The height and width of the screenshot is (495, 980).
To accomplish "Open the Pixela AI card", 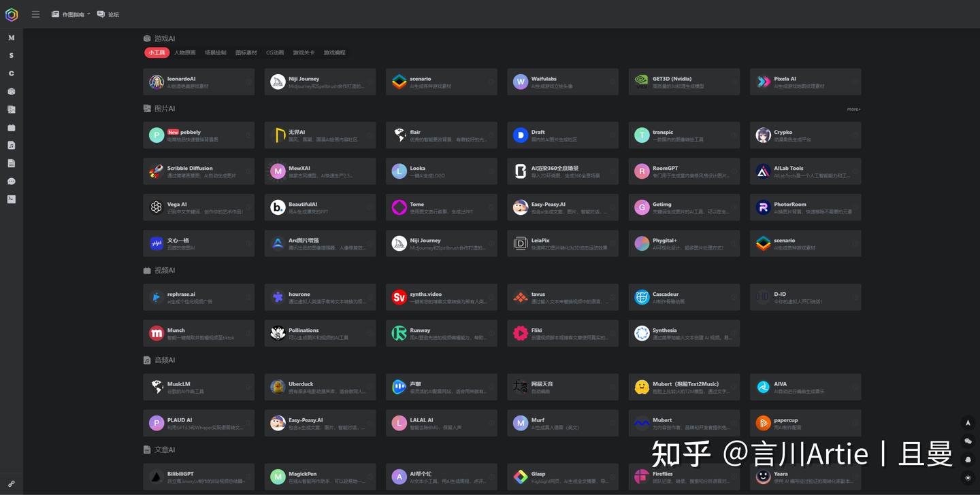I will (805, 82).
